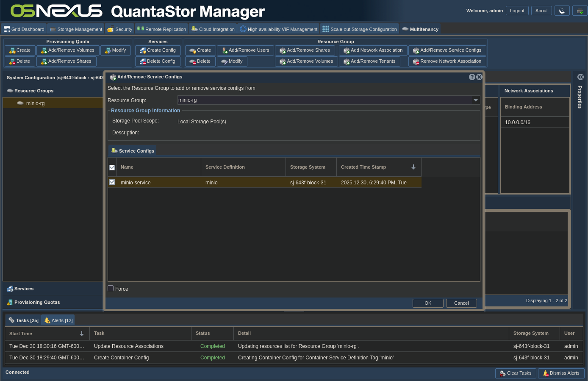Image resolution: width=588 pixels, height=381 pixels.
Task: Switch to the Storage Management tab
Action: 76,29
